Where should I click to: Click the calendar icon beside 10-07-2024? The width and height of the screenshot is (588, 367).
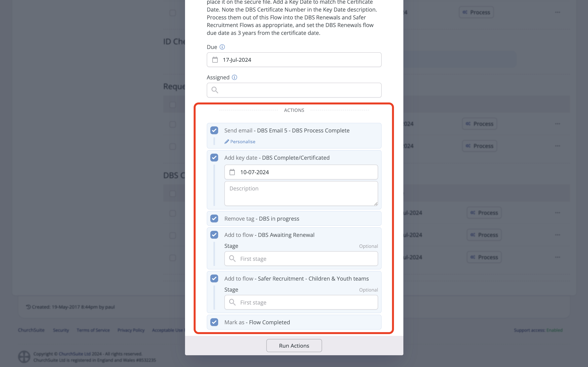232,172
